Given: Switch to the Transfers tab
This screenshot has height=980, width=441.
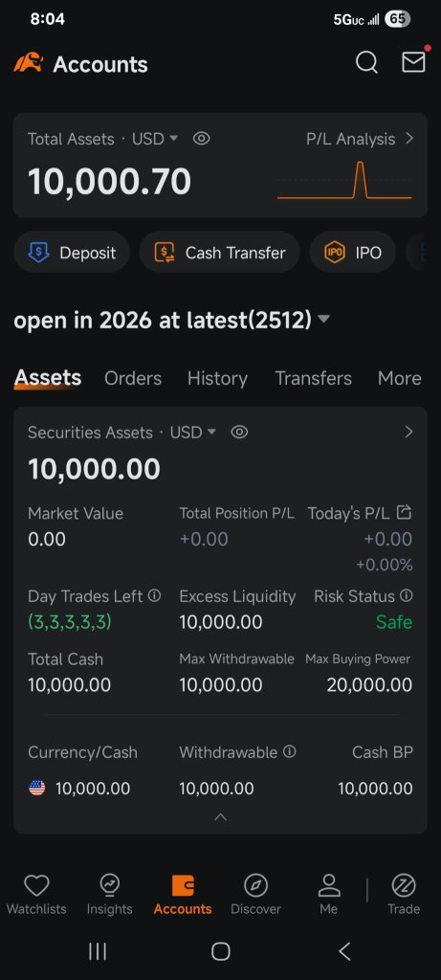Looking at the screenshot, I should click(x=313, y=378).
